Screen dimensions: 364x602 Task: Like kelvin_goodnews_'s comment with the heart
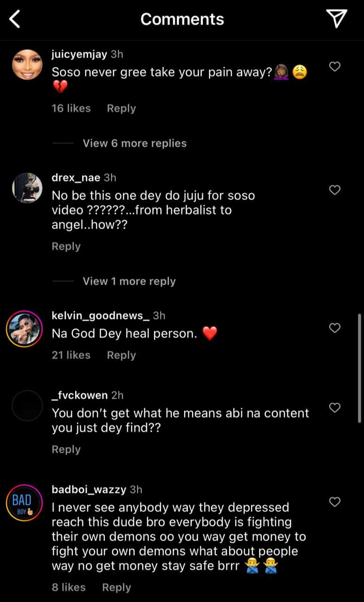(x=334, y=328)
